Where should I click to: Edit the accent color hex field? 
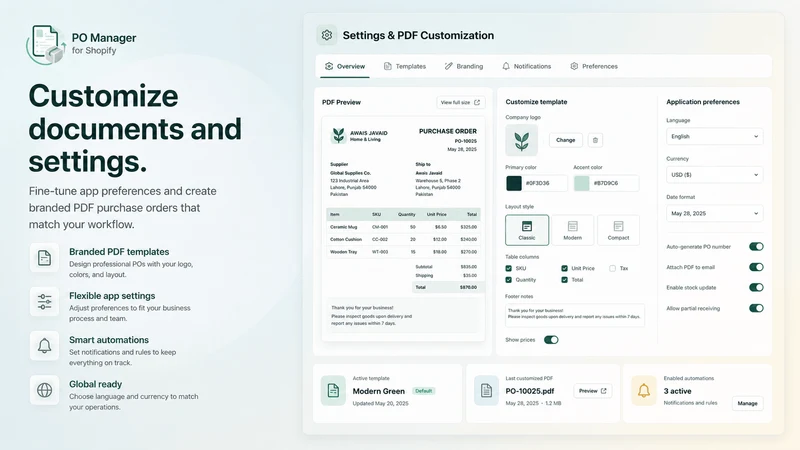(614, 183)
